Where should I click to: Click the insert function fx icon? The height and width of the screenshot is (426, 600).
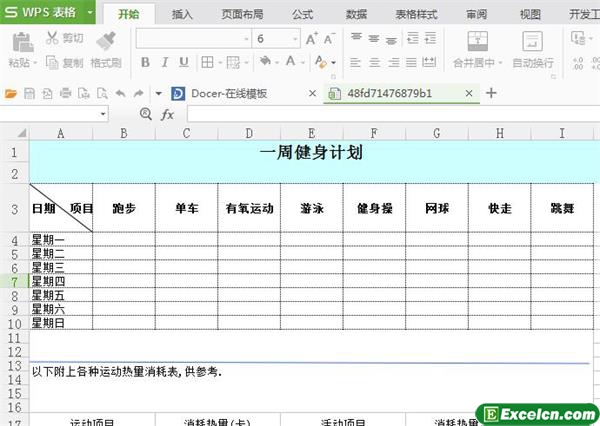pos(168,114)
